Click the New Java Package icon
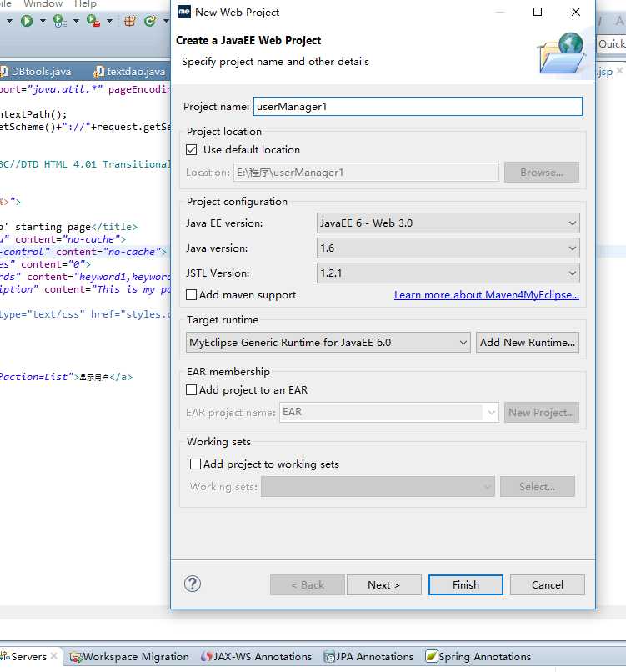 [x=130, y=21]
